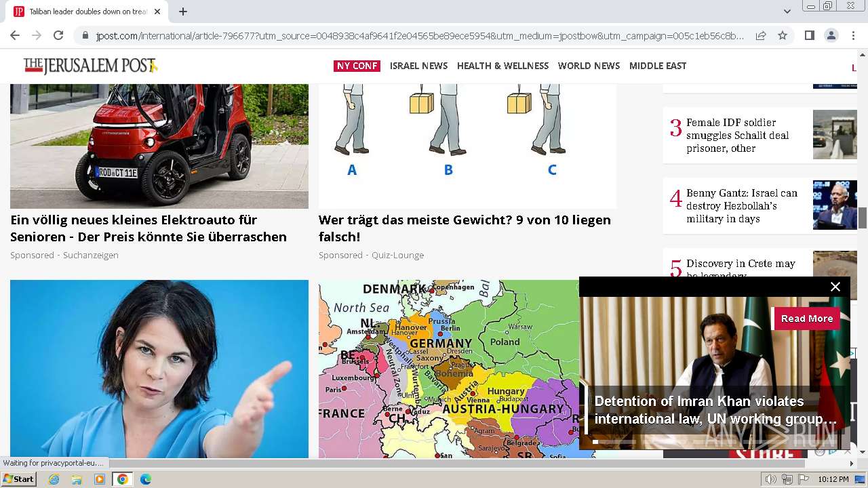The image size is (868, 488).
Task: Open the Chrome profile avatar
Action: [x=831, y=35]
